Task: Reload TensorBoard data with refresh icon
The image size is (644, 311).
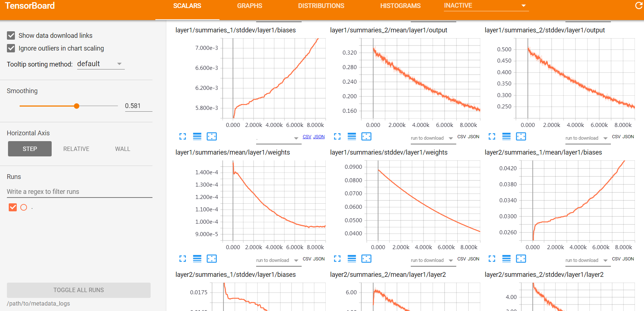Action: tap(639, 5)
